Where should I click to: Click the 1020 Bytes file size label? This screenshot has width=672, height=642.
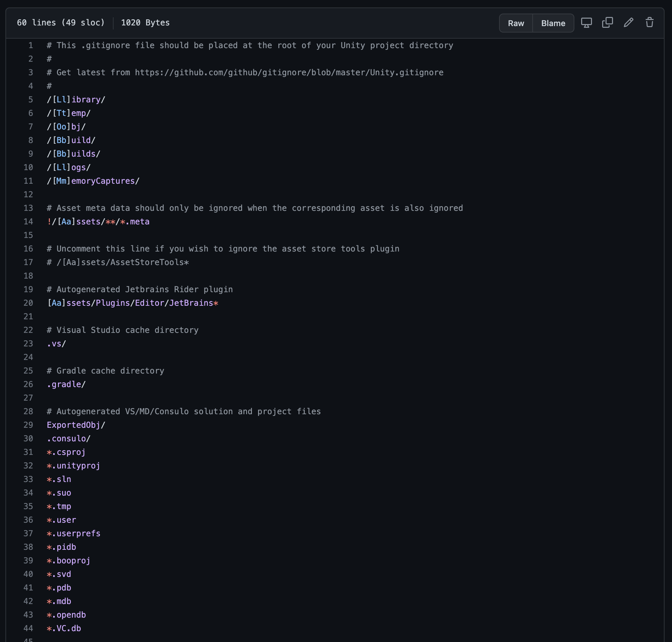pos(145,23)
